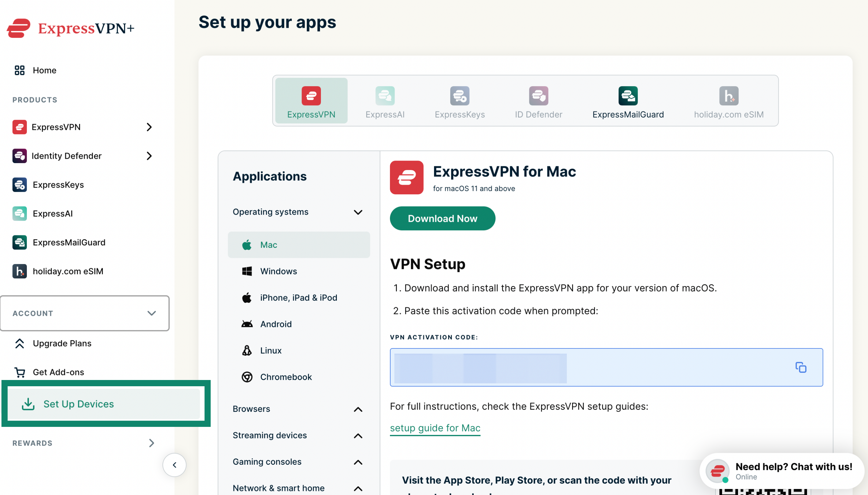Open the setup guide for Mac link
The width and height of the screenshot is (868, 495).
pos(435,428)
